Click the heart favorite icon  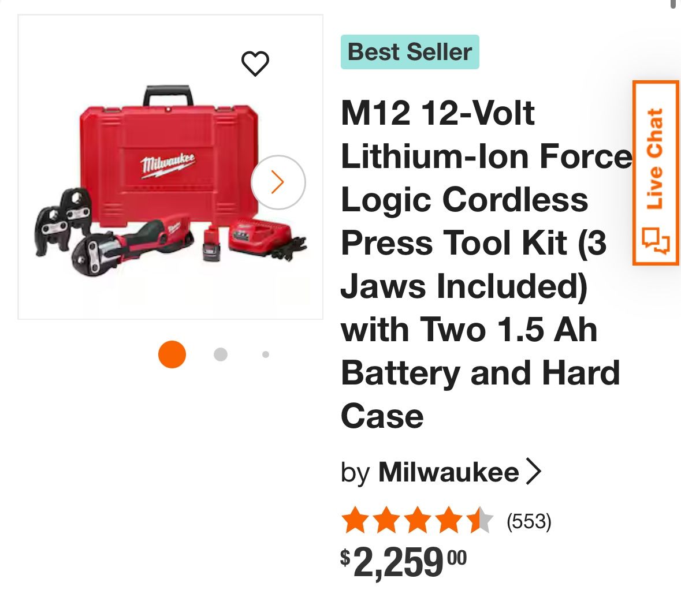click(x=255, y=64)
